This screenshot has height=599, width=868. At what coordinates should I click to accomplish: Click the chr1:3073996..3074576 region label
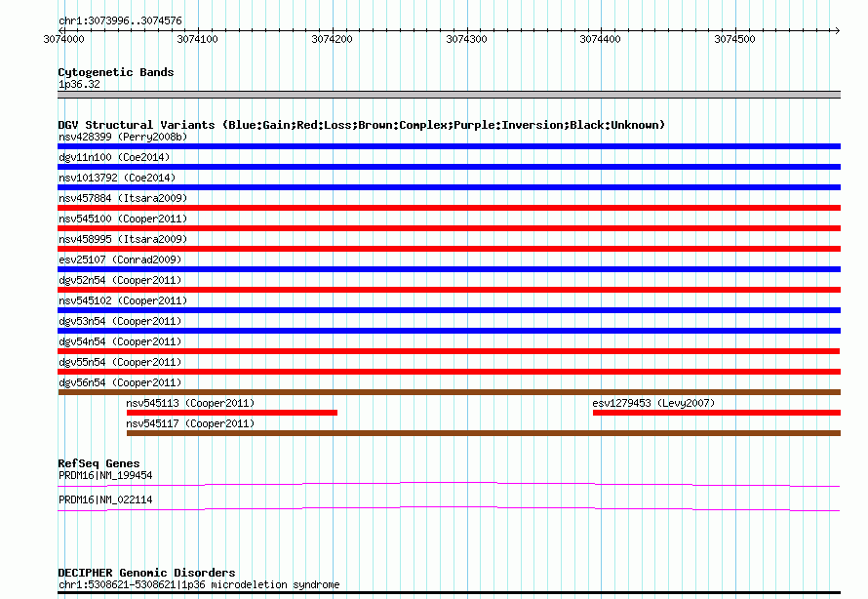(x=120, y=20)
